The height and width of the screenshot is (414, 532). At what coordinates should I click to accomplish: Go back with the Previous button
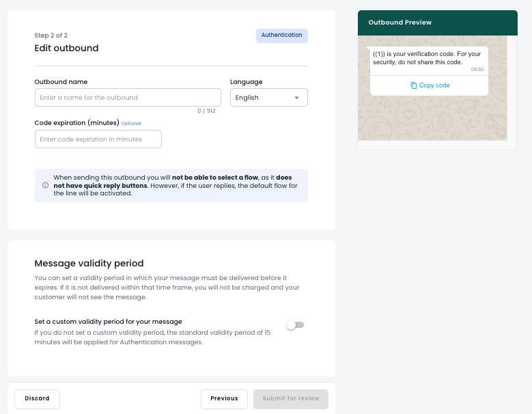[224, 399]
